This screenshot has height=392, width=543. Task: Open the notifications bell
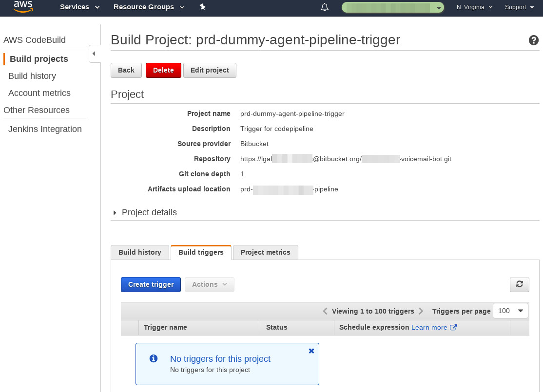[x=325, y=7]
